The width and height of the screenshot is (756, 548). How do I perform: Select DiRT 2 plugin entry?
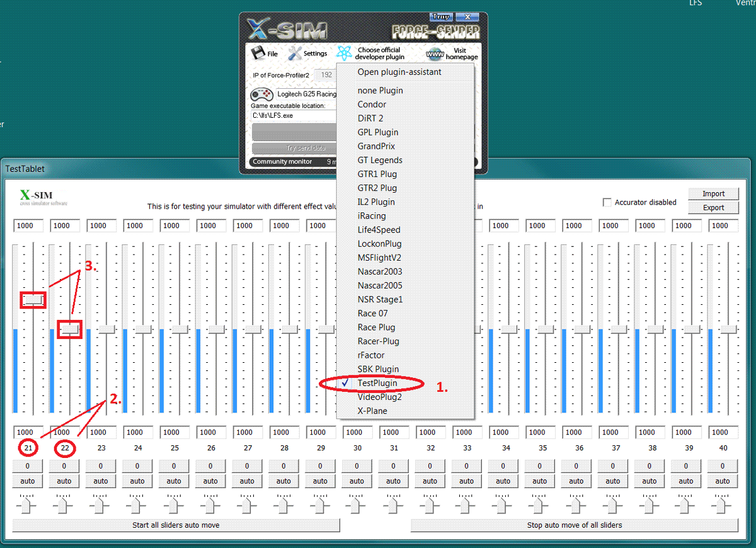click(370, 118)
